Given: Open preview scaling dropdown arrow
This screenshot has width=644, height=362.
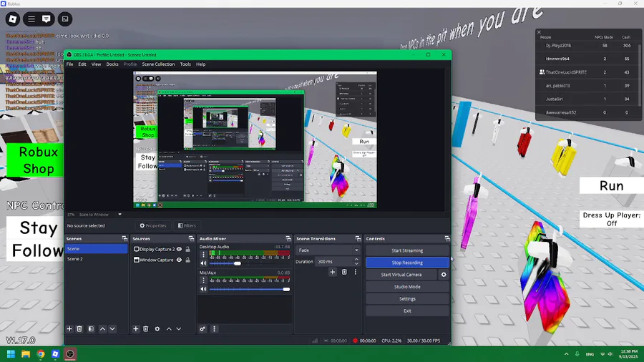Looking at the screenshot, I should [x=120, y=214].
